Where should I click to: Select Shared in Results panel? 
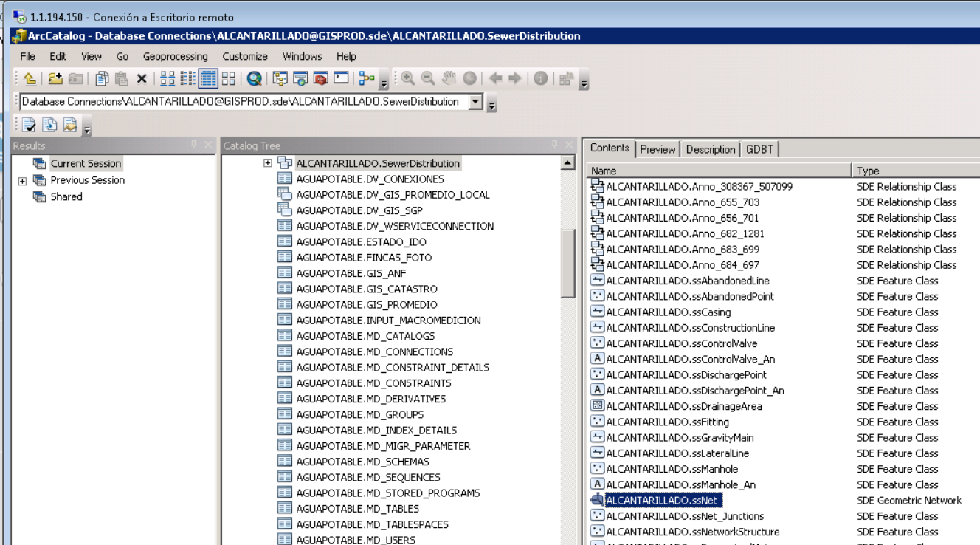[x=66, y=197]
